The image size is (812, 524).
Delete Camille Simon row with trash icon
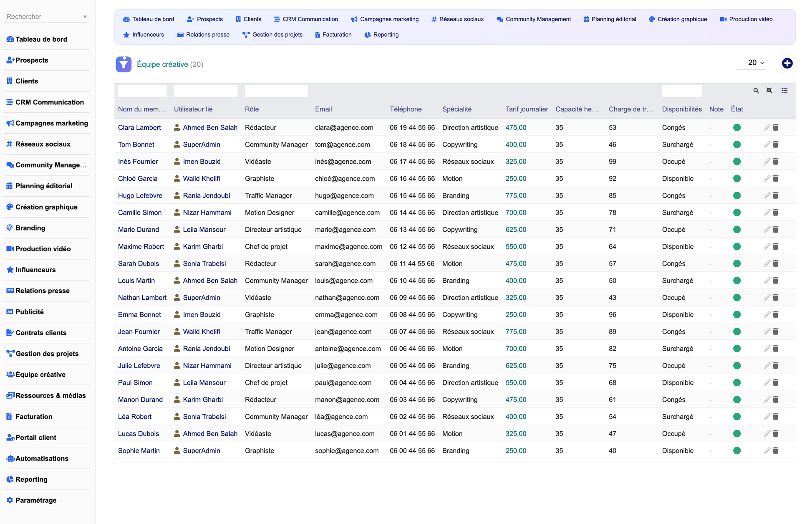click(x=775, y=213)
